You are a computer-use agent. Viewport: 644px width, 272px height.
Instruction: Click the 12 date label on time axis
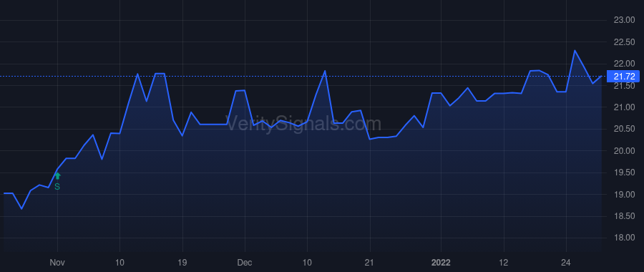tap(504, 262)
